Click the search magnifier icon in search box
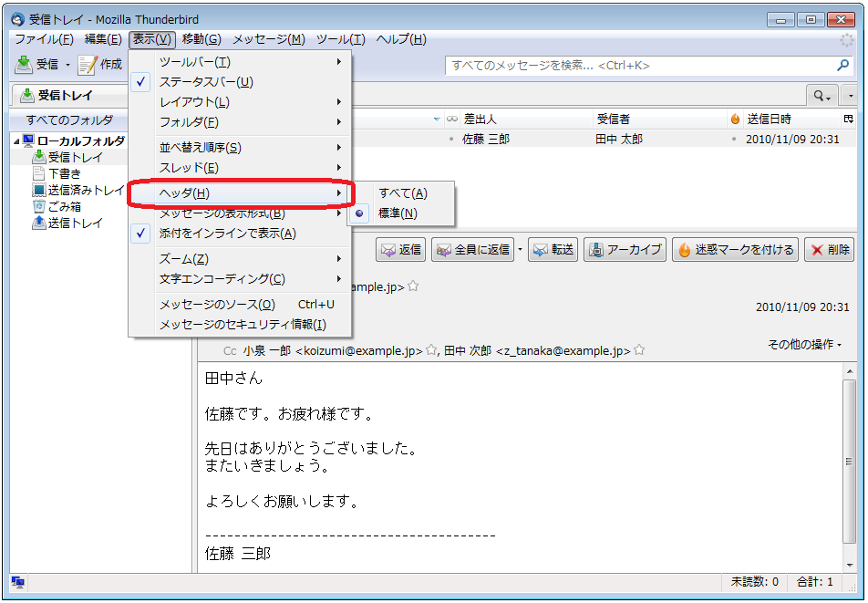This screenshot has height=603, width=868. point(842,66)
